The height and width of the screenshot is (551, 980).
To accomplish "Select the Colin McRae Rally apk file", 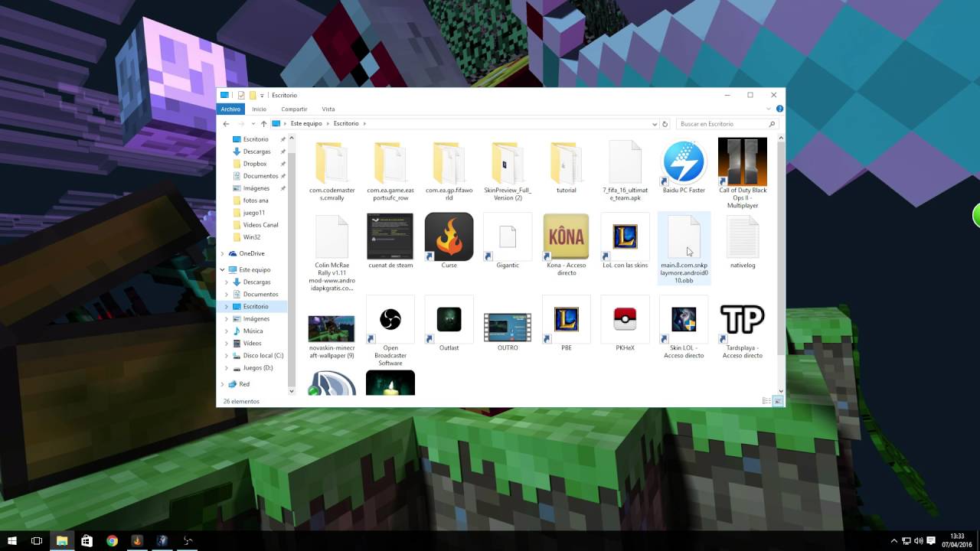I will click(x=332, y=253).
